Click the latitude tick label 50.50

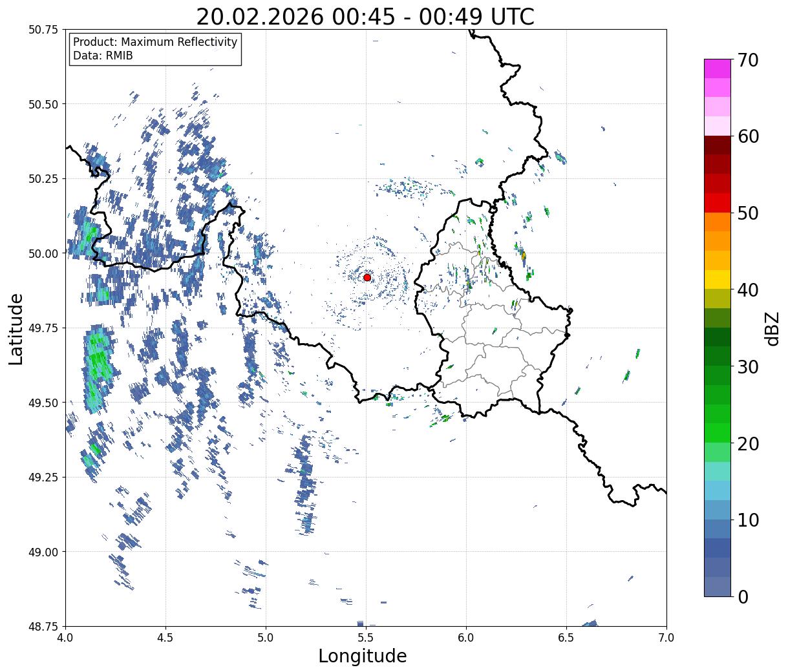coord(43,104)
